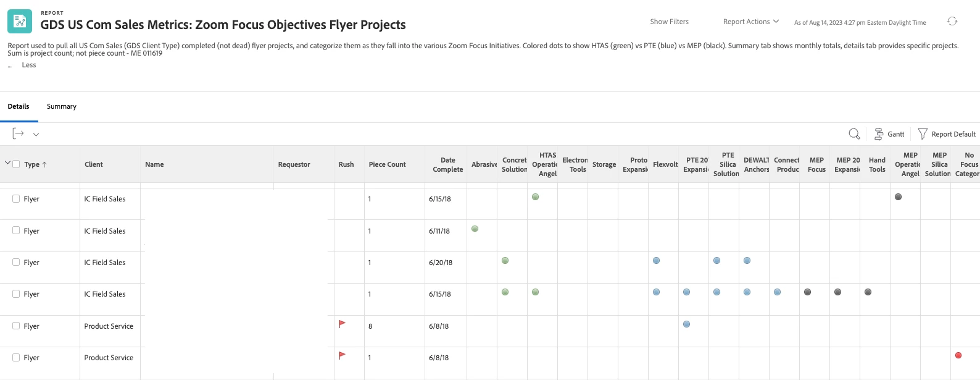Switch to the Details tab
Image resolution: width=980 pixels, height=380 pixels.
[19, 106]
